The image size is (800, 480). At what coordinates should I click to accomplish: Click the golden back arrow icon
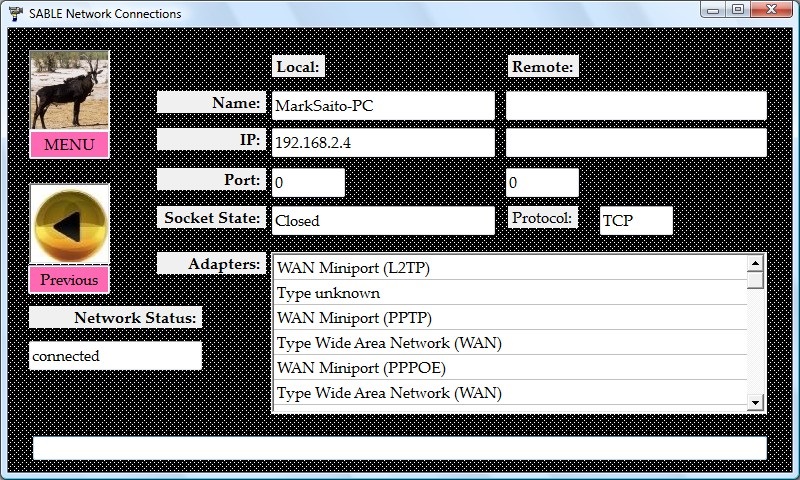[69, 225]
